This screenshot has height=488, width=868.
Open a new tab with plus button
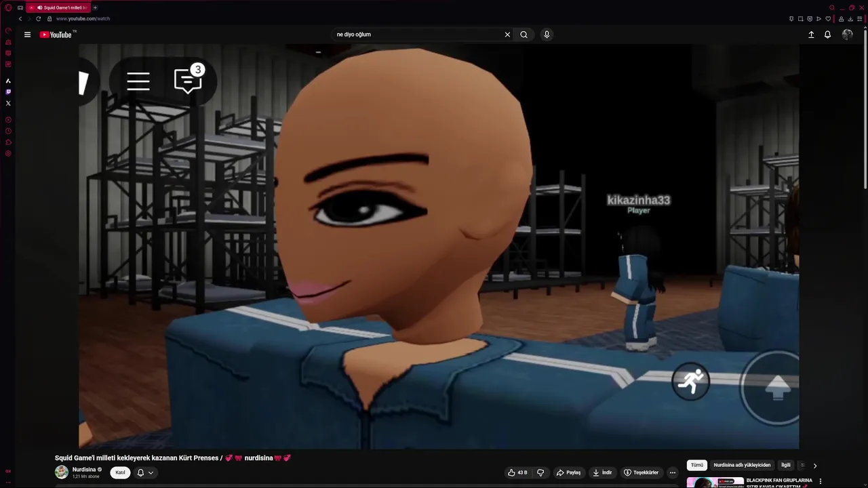point(95,7)
